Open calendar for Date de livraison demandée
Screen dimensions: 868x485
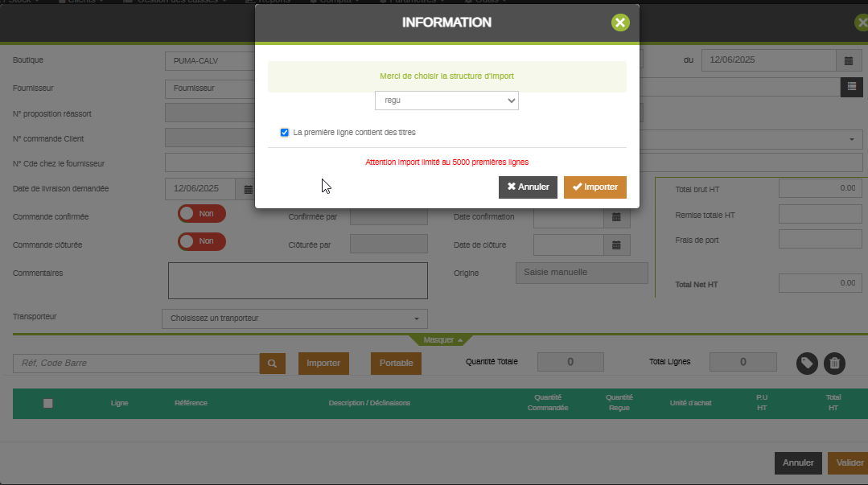(248, 189)
